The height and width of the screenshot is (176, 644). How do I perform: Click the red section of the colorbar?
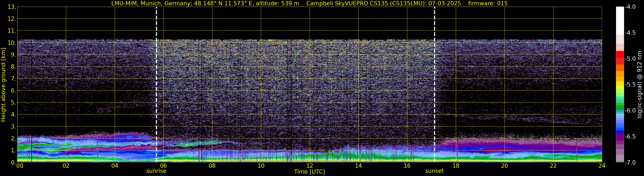tap(620, 58)
